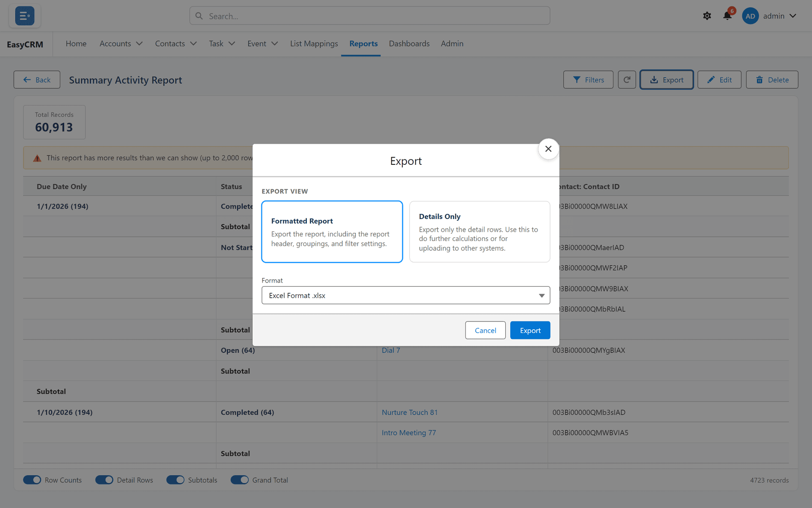Click the Edit report button

pyautogui.click(x=719, y=79)
